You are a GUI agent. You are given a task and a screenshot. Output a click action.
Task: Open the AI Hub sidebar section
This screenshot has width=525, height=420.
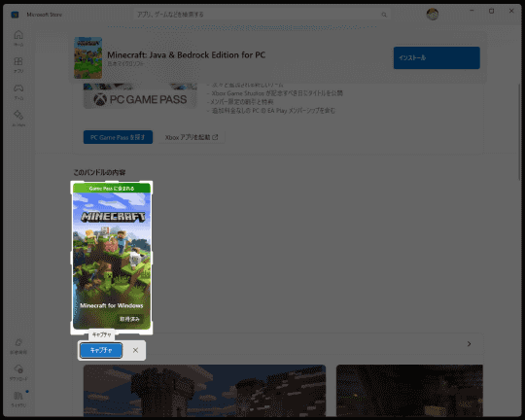tap(18, 118)
